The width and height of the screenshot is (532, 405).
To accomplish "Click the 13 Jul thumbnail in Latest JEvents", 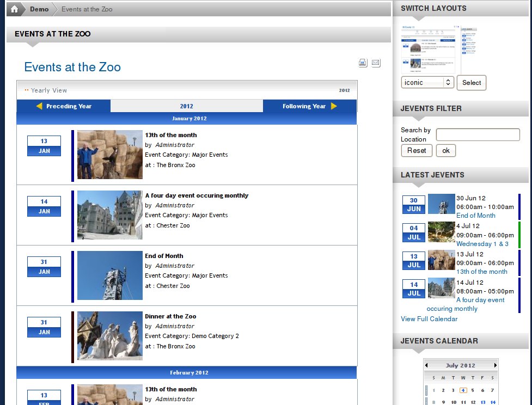I will (x=442, y=260).
